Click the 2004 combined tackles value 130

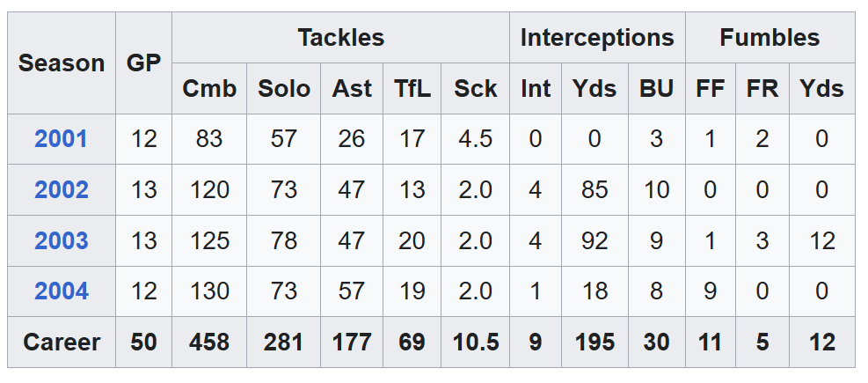209,291
